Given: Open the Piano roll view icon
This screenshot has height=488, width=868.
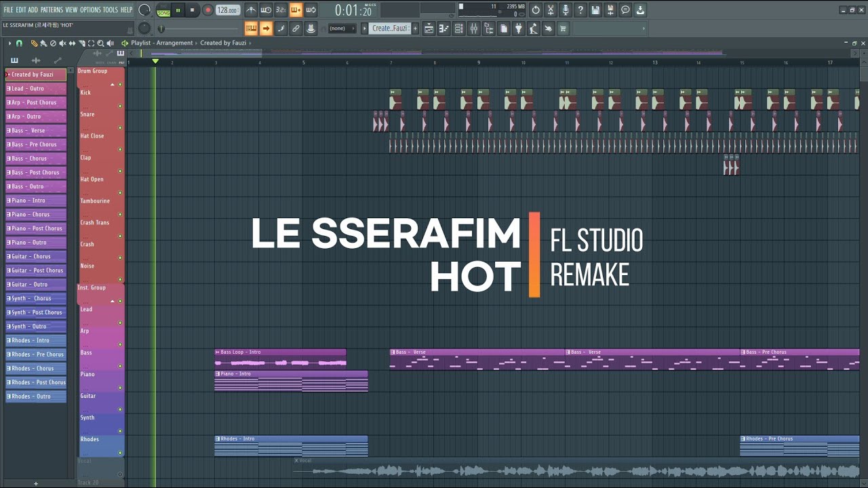Looking at the screenshot, I should click(x=444, y=28).
